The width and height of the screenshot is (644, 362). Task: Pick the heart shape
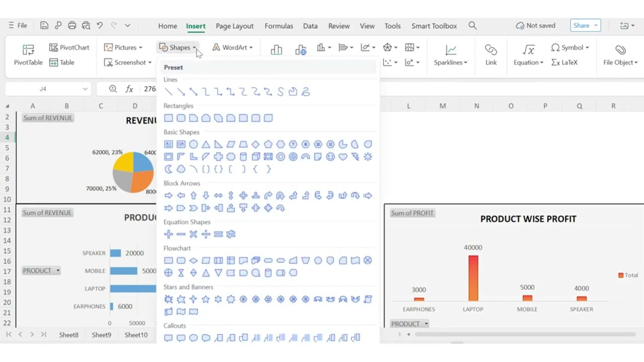point(343,157)
